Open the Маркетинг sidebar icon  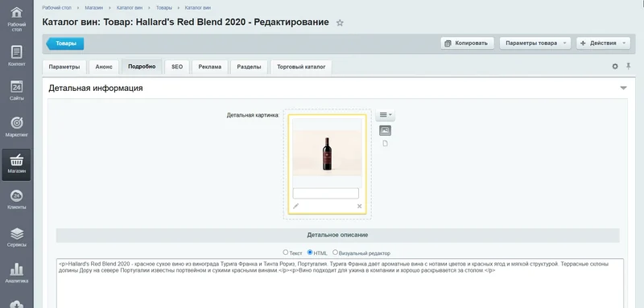[16, 126]
